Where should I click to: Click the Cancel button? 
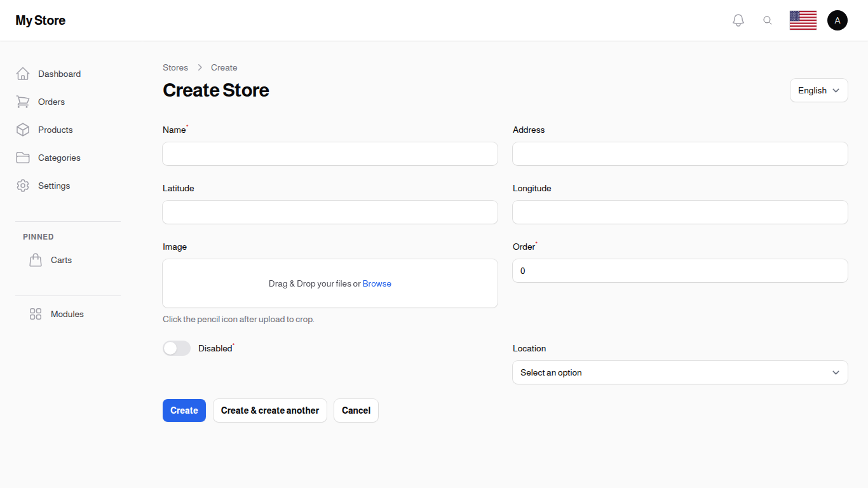tap(356, 410)
